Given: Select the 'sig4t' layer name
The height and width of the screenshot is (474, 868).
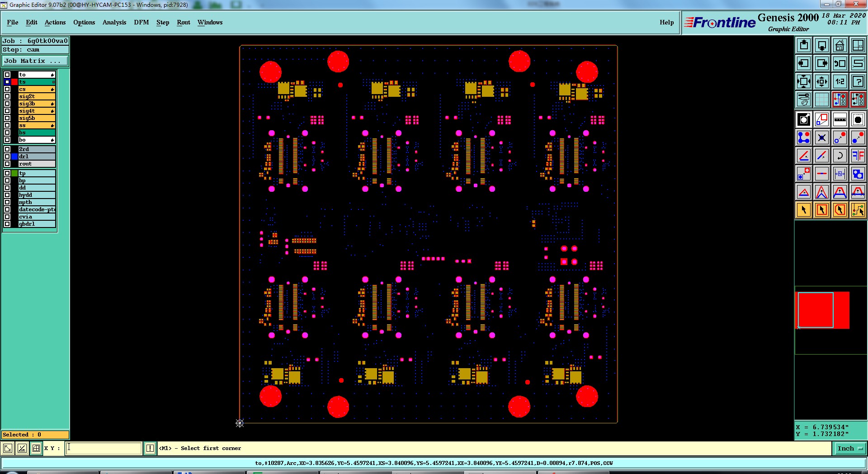Looking at the screenshot, I should (37, 111).
